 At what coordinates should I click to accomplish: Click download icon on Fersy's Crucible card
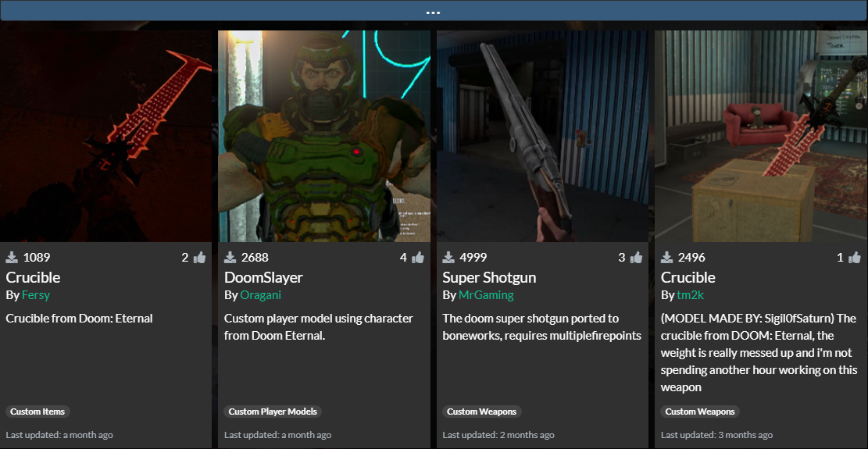13,257
